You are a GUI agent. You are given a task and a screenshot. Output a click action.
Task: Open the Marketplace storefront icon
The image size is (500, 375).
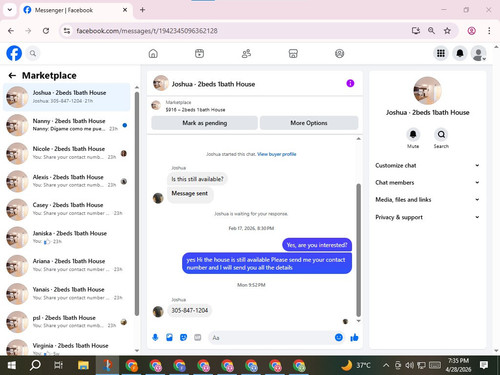(x=293, y=53)
